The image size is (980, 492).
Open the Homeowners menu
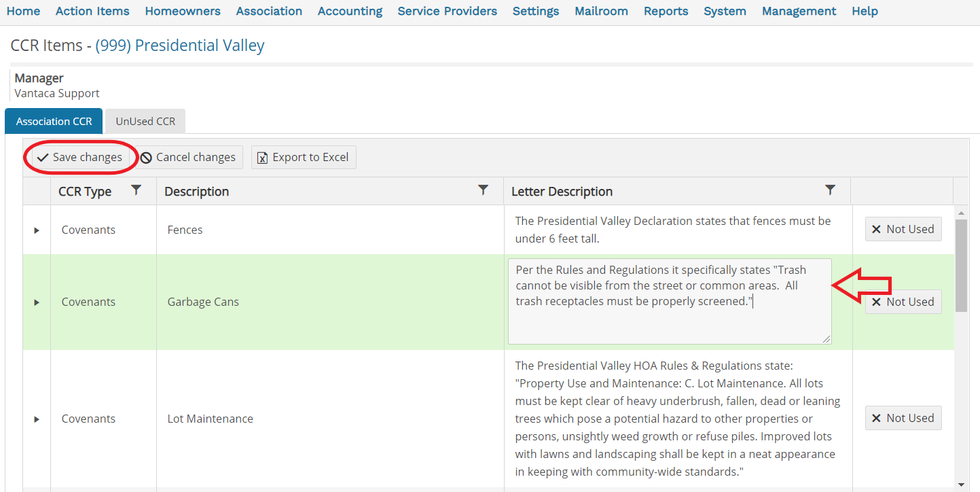(x=183, y=11)
